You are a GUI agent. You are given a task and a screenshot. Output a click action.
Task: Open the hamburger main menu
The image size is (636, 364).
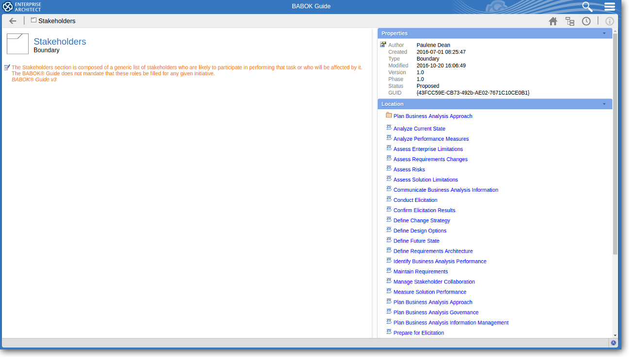click(610, 7)
